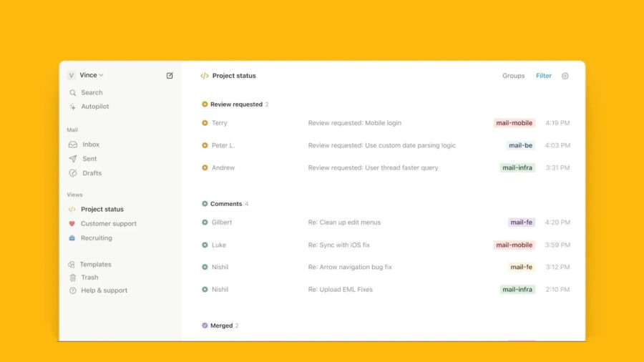Image resolution: width=644 pixels, height=362 pixels.
Task: Click the Drafts icon
Action: tap(73, 173)
